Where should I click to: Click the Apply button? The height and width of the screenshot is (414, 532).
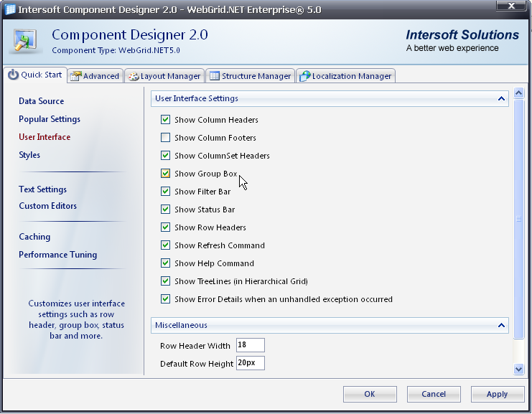point(498,394)
